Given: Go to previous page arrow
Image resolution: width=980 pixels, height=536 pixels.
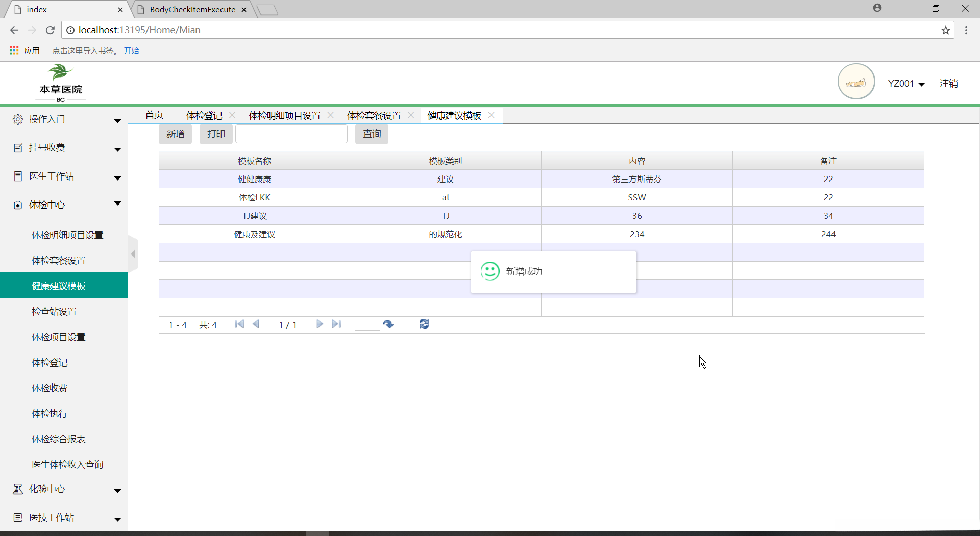Looking at the screenshot, I should (x=256, y=324).
